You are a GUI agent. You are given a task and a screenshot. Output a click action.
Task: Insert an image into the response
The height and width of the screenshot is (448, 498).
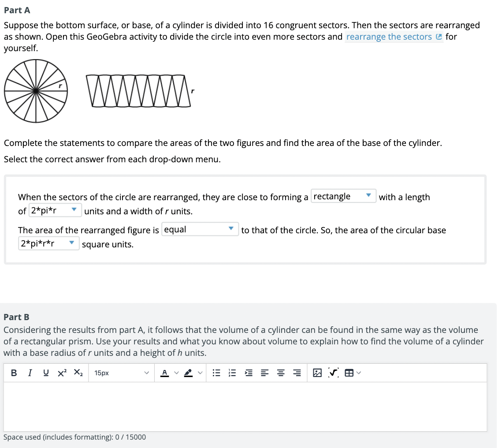click(x=318, y=373)
